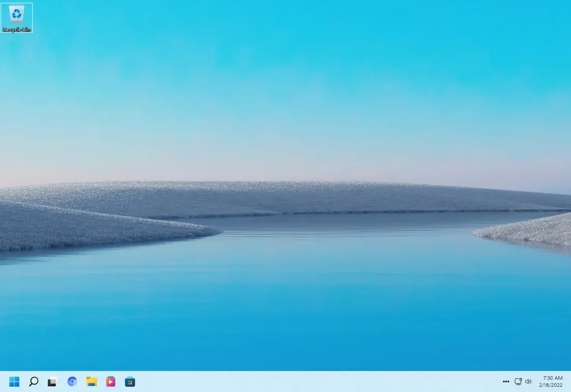Open Task View on the taskbar

53,382
